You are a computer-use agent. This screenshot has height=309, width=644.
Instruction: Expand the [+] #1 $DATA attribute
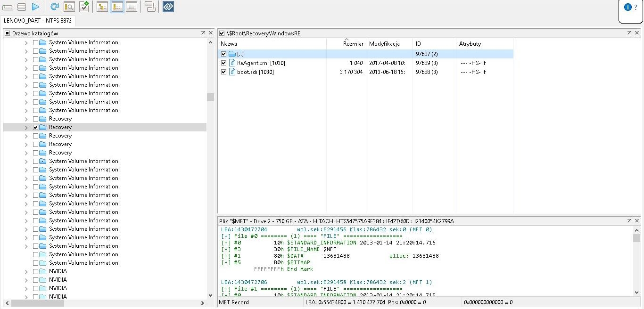(x=225, y=256)
